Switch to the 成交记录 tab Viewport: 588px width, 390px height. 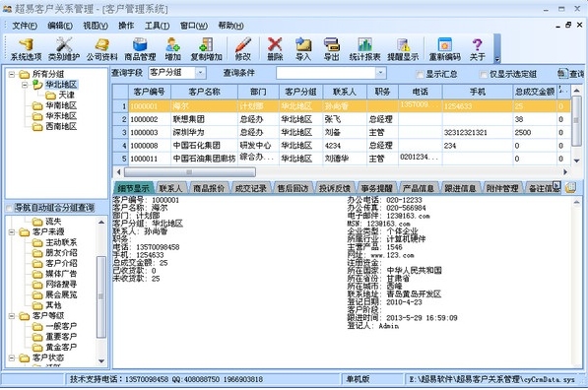(250, 188)
